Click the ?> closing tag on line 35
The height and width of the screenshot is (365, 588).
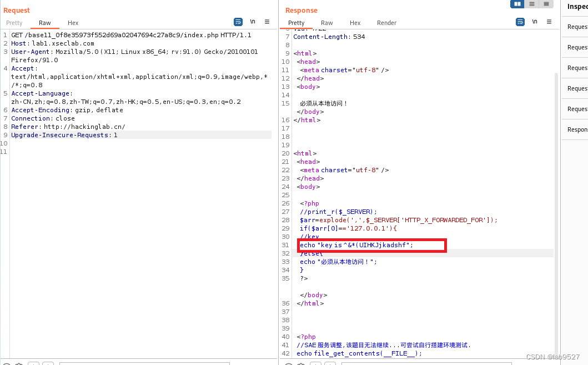[x=304, y=278]
